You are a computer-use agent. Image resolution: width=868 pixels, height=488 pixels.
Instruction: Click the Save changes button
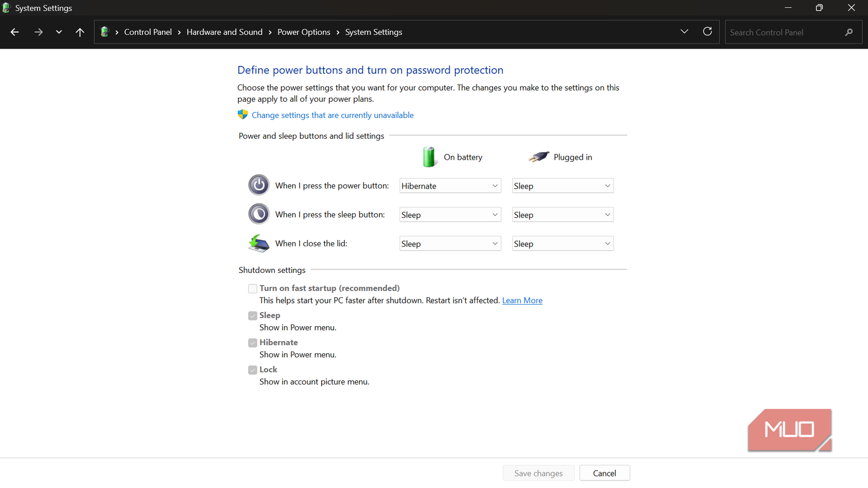click(538, 473)
